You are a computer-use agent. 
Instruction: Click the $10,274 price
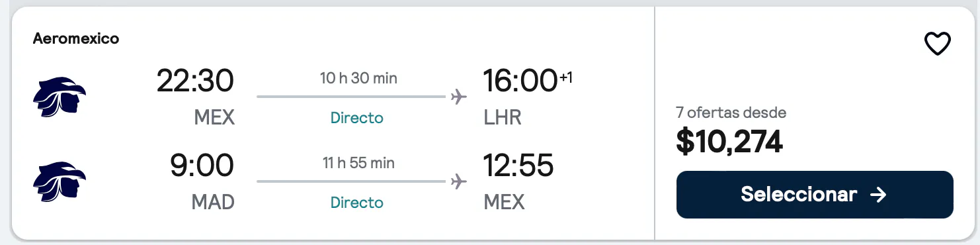[729, 141]
